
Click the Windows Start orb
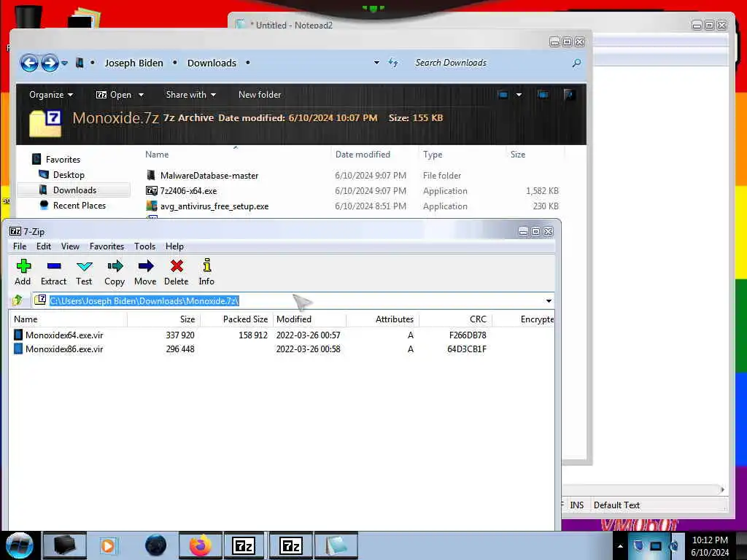click(x=19, y=545)
